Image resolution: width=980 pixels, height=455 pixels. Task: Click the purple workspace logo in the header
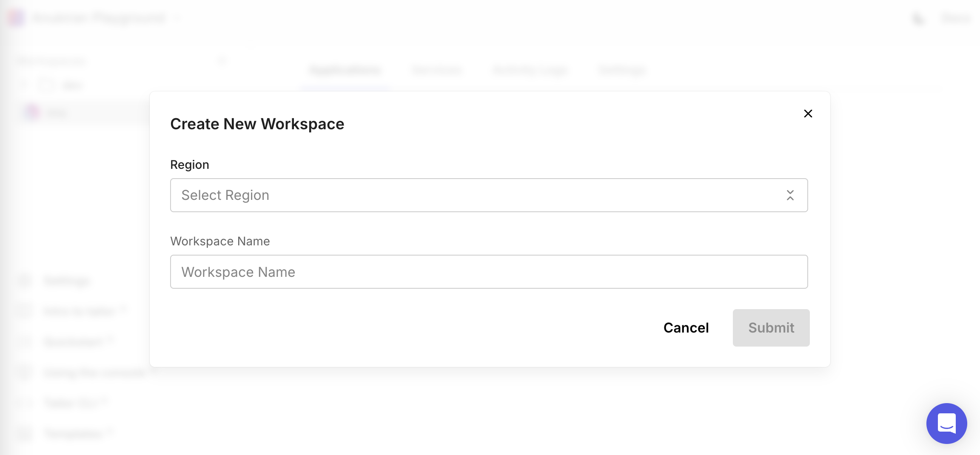click(x=17, y=18)
